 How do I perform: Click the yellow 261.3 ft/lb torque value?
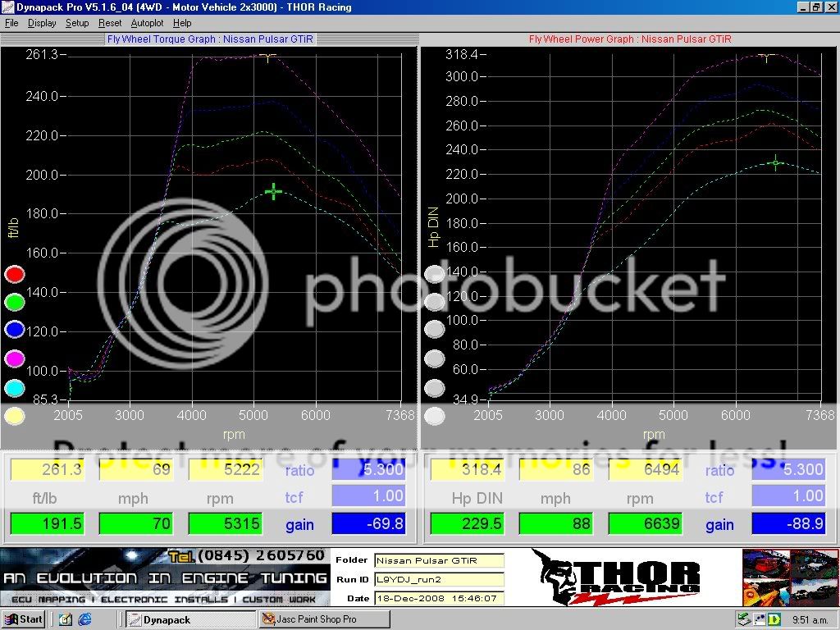48,469
